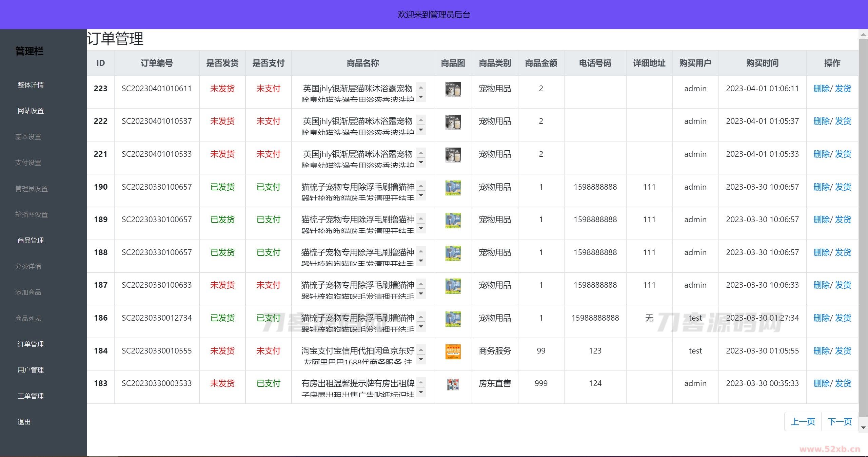Click page scrollbar down arrow
Screen dimensions: 868x457
pyautogui.click(x=863, y=428)
